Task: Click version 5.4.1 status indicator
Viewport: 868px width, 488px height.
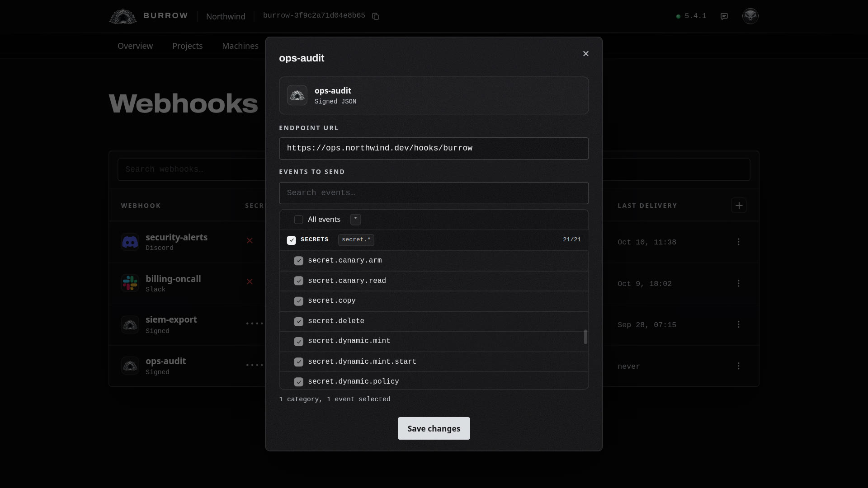Action: 691,16
